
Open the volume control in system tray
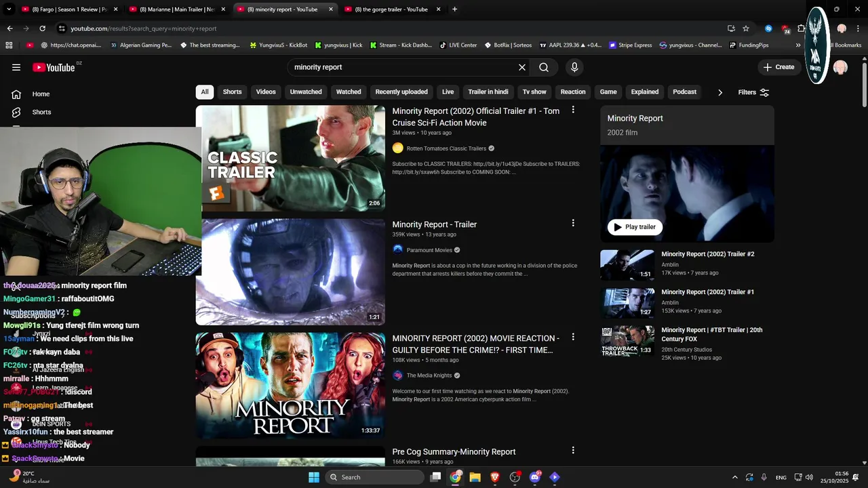click(809, 477)
